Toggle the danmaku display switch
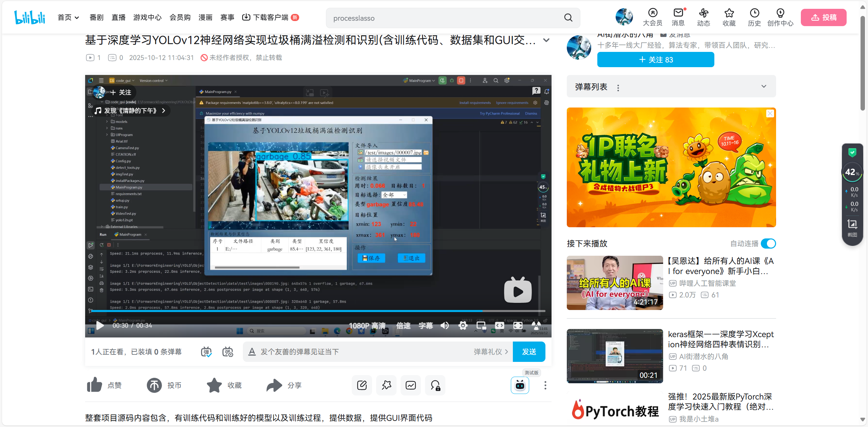Image resolution: width=868 pixels, height=427 pixels. click(x=206, y=352)
